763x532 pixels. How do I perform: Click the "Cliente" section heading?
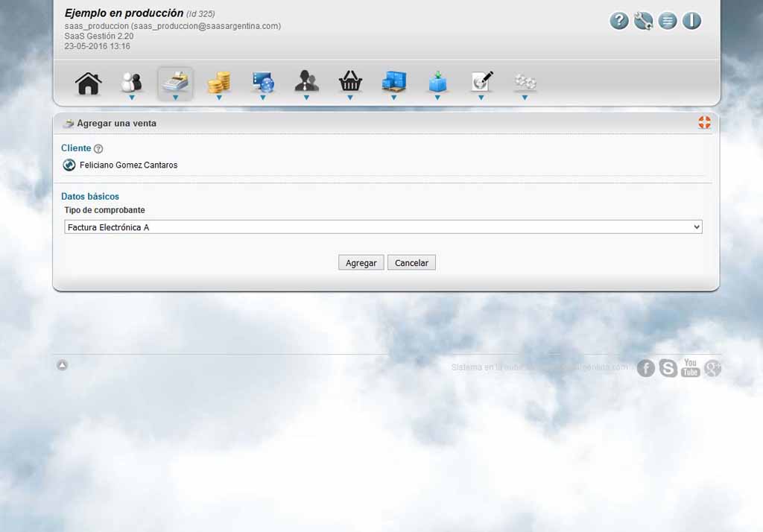76,148
